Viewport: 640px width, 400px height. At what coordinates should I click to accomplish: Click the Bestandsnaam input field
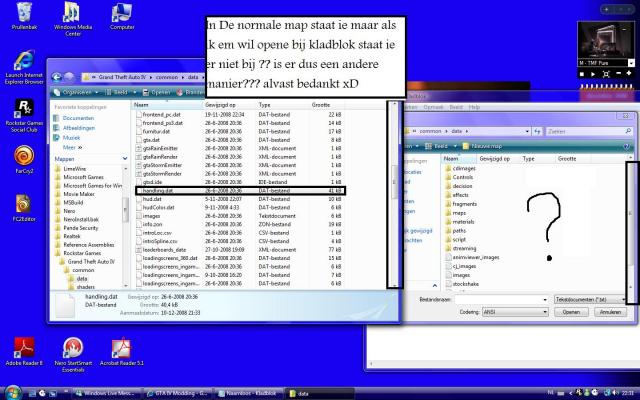click(x=498, y=300)
